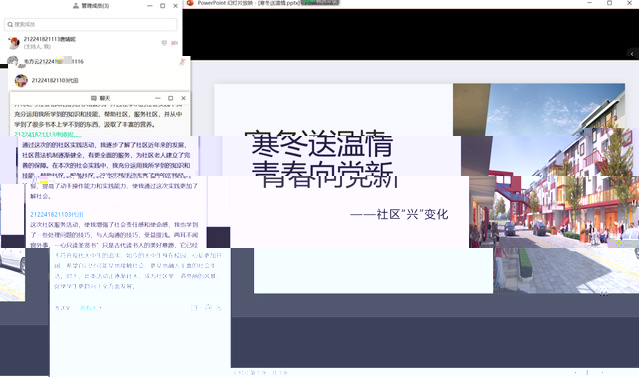Click the last chat toolbar icon
This screenshot has width=639, height=377.
pyautogui.click(x=219, y=308)
